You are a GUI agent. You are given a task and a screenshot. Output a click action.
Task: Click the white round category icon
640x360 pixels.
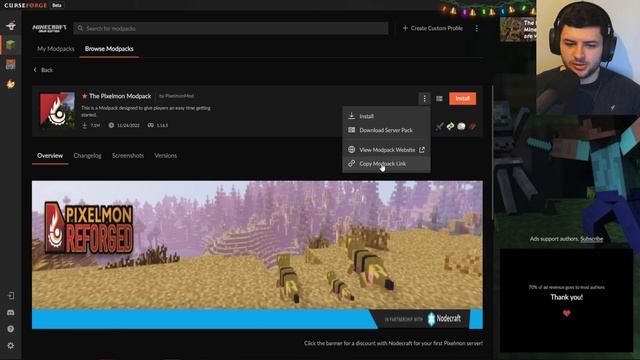click(461, 126)
